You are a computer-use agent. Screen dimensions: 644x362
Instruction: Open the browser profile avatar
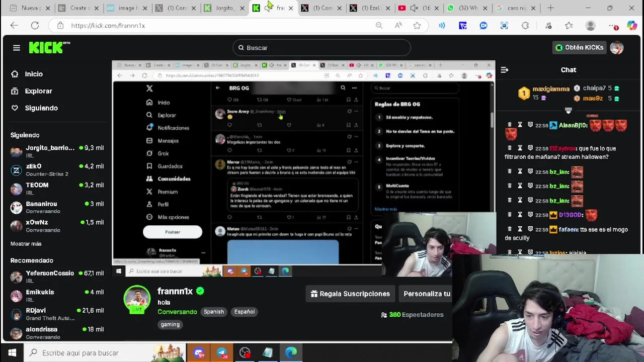[x=591, y=26]
